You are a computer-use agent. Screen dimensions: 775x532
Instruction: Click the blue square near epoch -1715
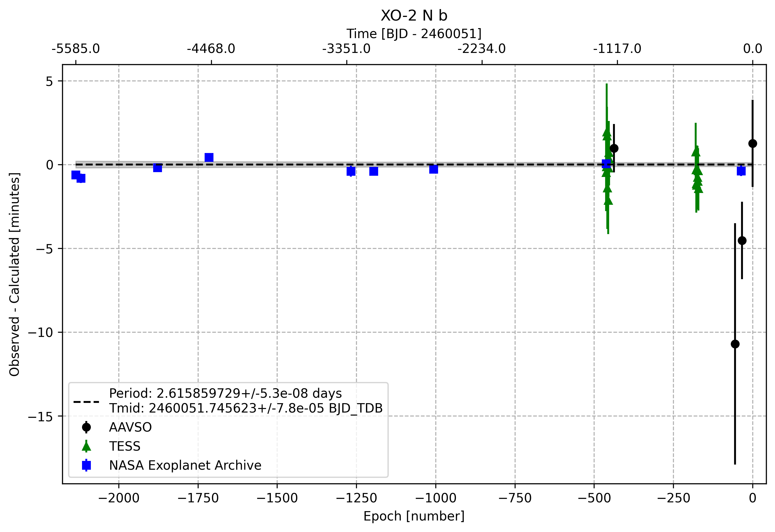pos(209,157)
